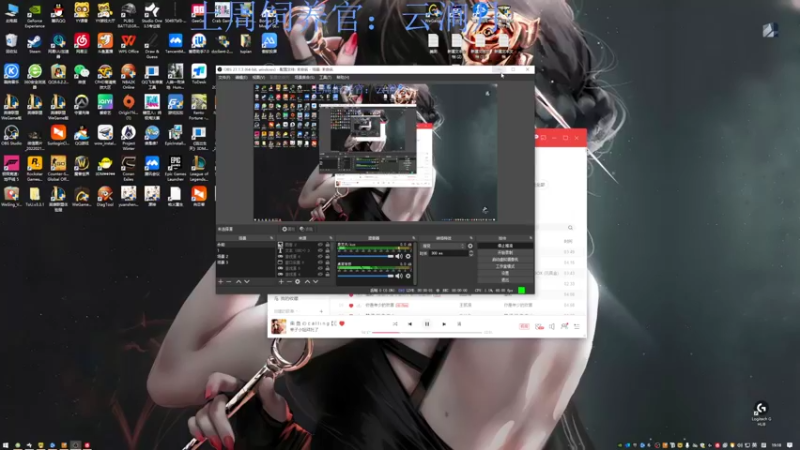Click Start Virtual Camera in OBS Controls

[x=505, y=259]
